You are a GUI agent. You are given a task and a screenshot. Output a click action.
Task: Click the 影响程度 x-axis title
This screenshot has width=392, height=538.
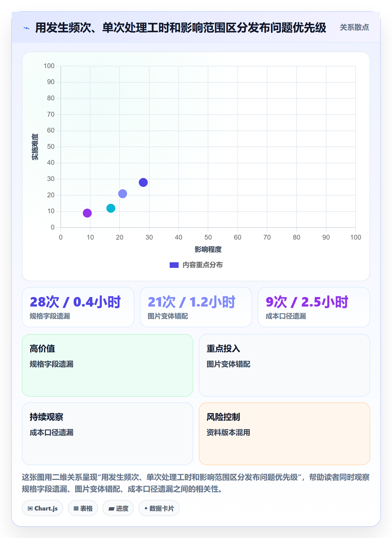tap(208, 249)
